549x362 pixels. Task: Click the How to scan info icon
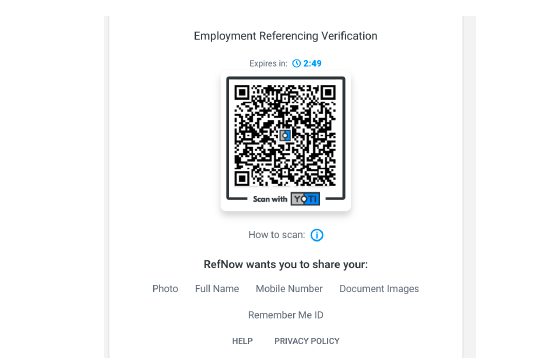(x=317, y=235)
